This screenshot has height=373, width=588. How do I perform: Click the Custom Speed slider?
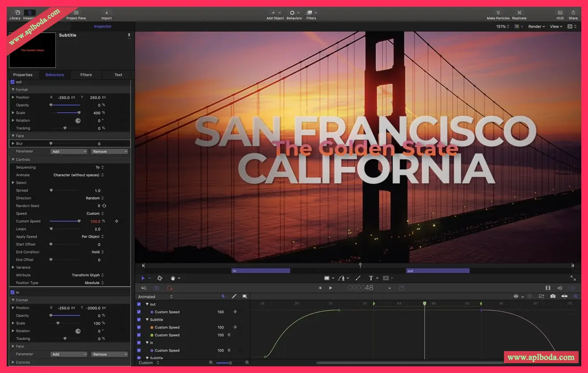[65, 221]
